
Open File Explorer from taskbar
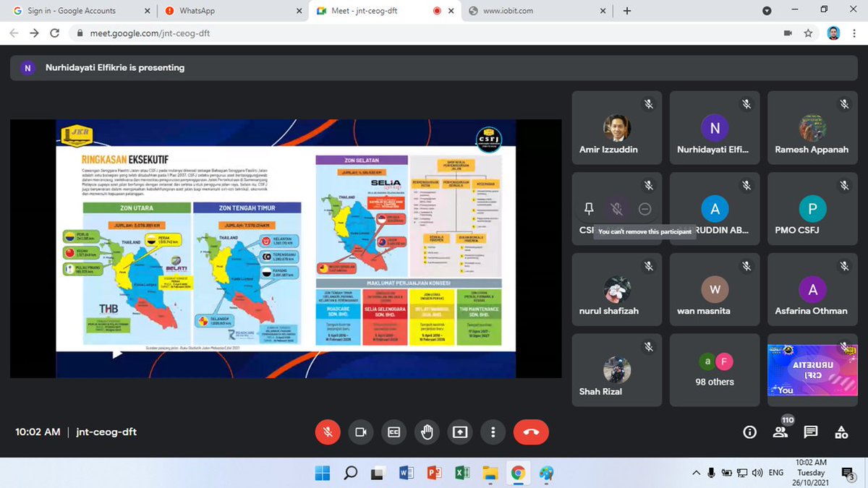(x=490, y=473)
